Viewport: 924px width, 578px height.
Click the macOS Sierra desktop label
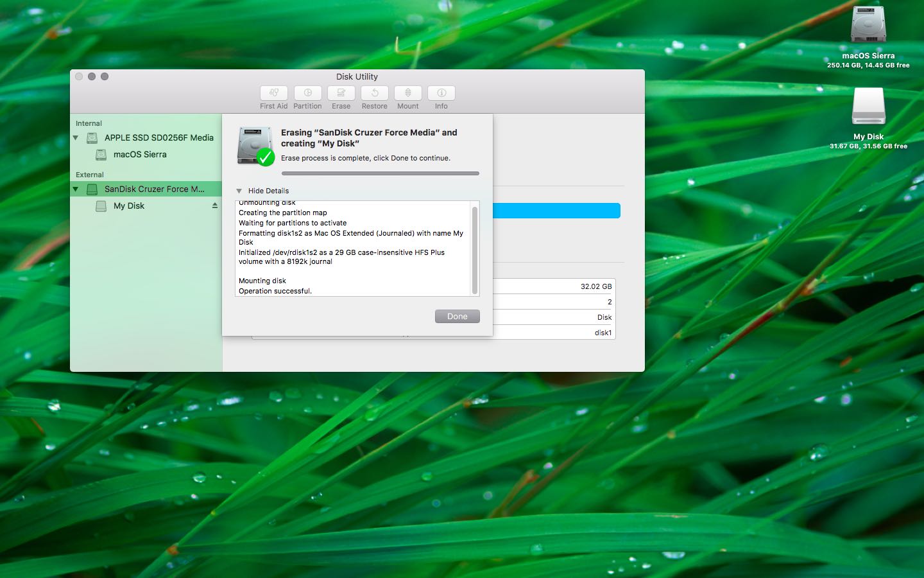point(868,56)
